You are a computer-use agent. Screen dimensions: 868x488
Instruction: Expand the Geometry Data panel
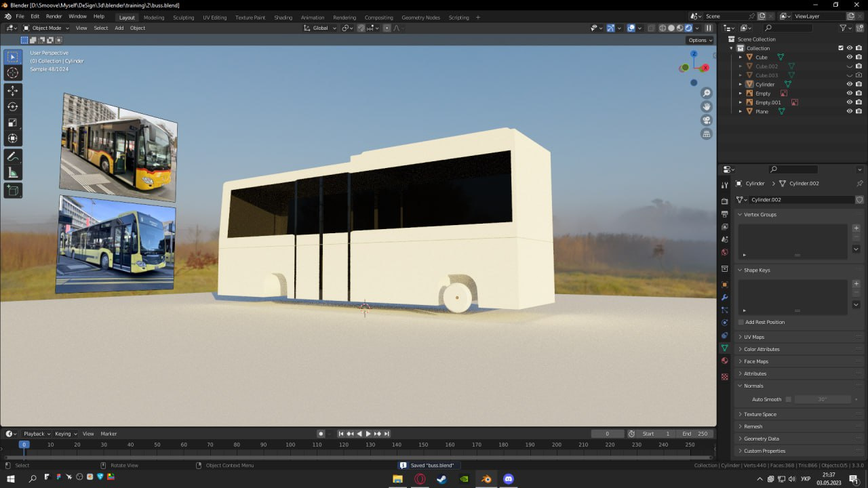pos(761,439)
